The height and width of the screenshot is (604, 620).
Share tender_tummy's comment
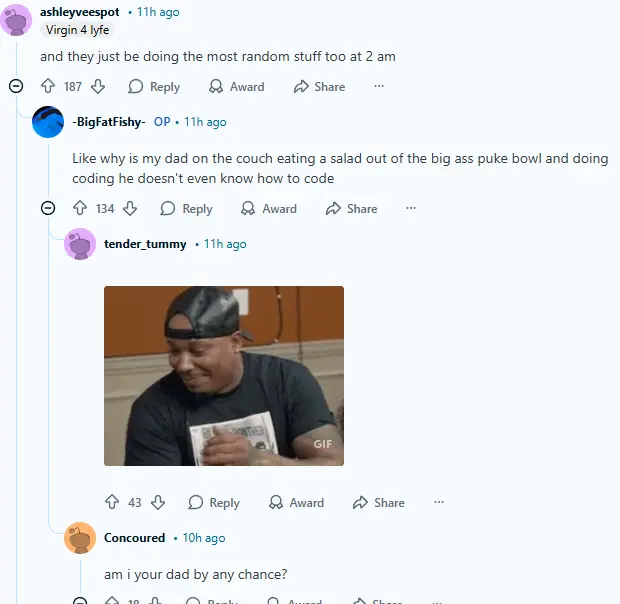point(378,503)
